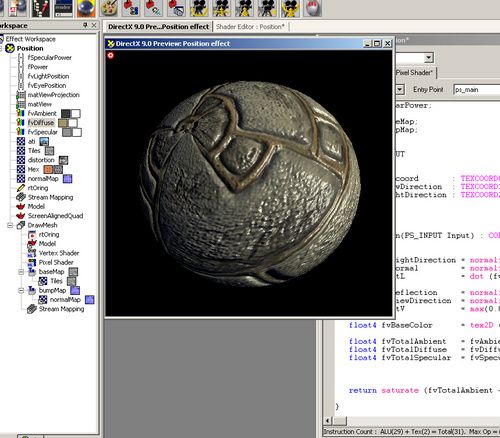Click the color icon next to fvAmbient

(x=21, y=113)
